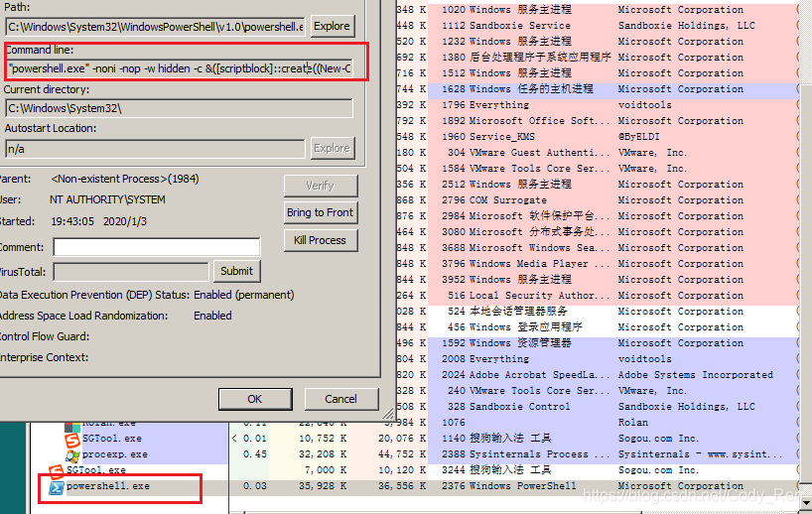Select the 328 Sandboxie Control row

(598, 407)
